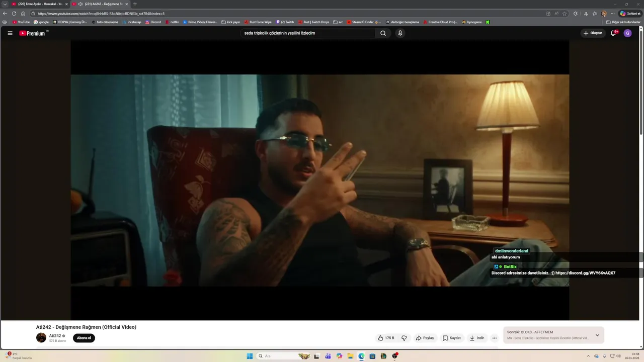The image size is (644, 362).
Task: Open the Prime Video bookmark
Action: (x=200, y=22)
